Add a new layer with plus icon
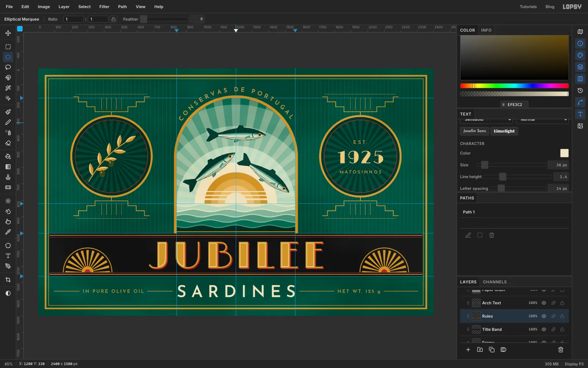588x368 pixels. [x=468, y=350]
